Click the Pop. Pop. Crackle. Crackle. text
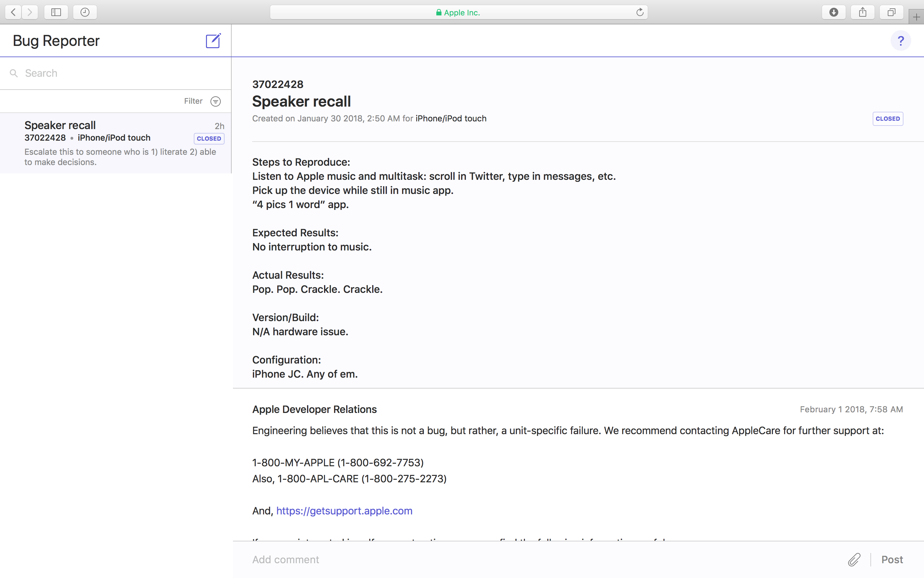 (317, 289)
